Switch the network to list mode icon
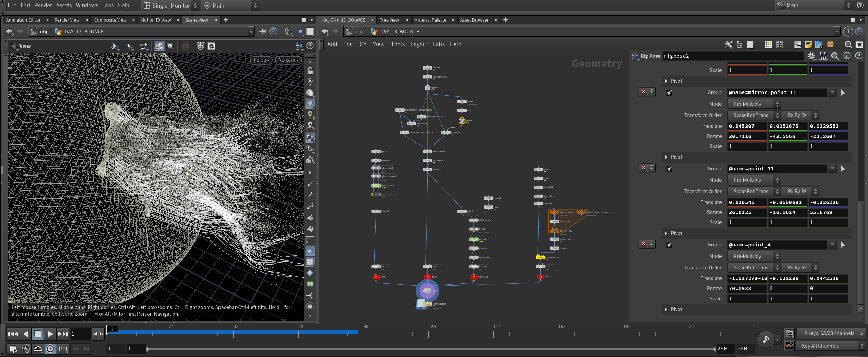Screen dimensions: 868x357 [750, 44]
